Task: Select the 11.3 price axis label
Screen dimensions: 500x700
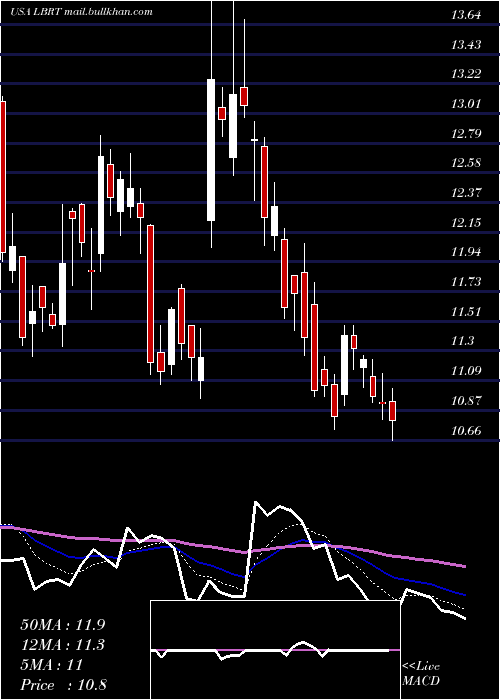Action: tap(462, 341)
